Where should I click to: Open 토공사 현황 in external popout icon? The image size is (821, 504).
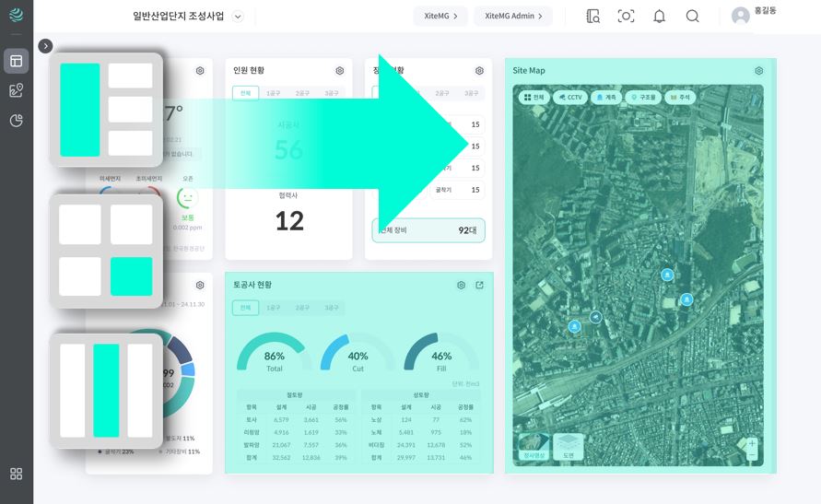(480, 286)
